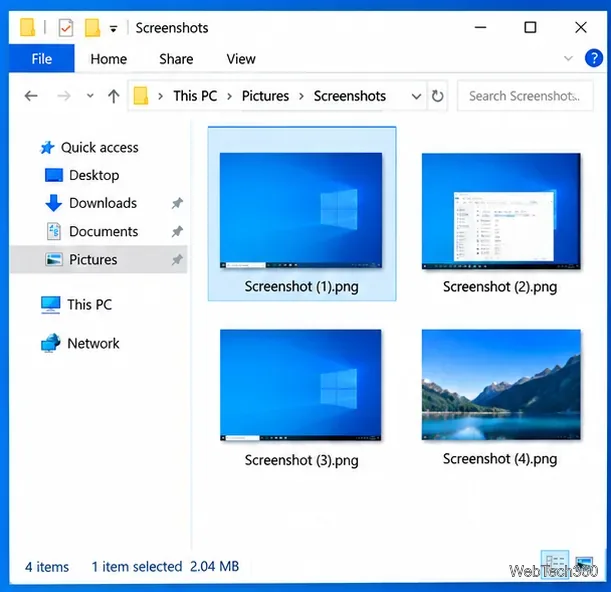Select Screenshot (1).png thumbnail
Image resolution: width=611 pixels, height=592 pixels.
(x=301, y=210)
